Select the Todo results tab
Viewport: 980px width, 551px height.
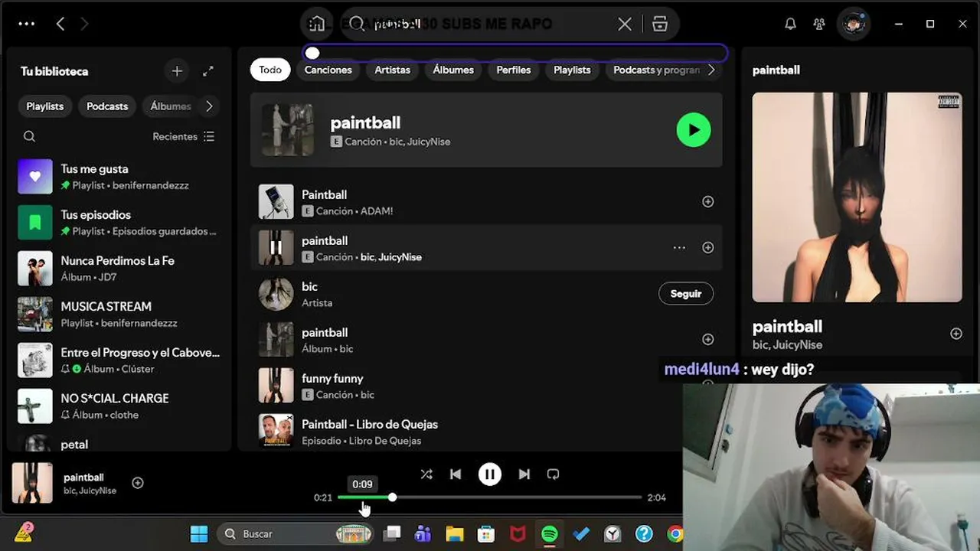(x=270, y=70)
